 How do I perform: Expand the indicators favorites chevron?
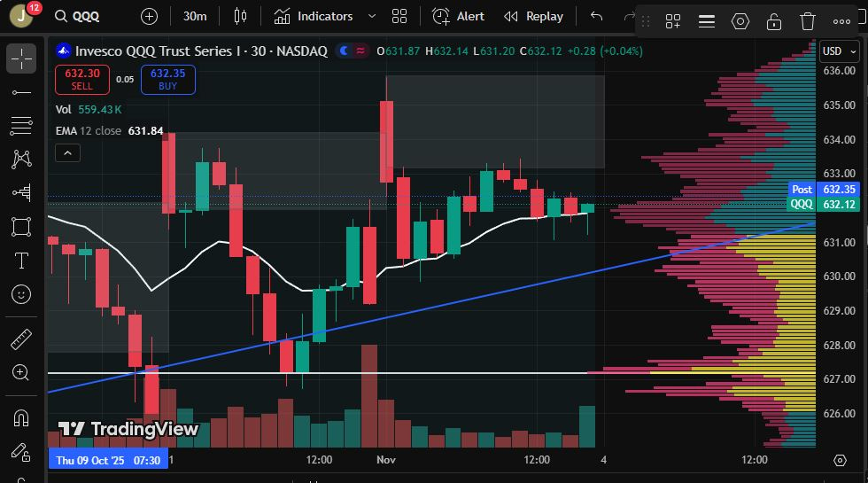point(372,17)
